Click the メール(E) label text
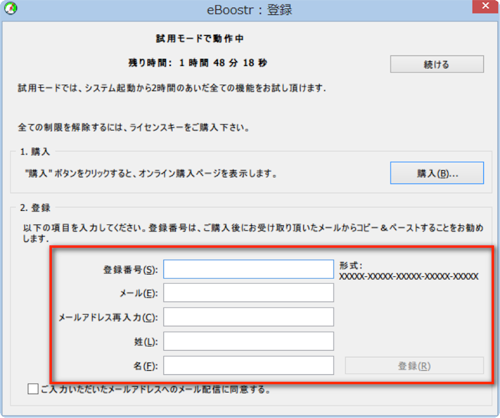 (139, 293)
